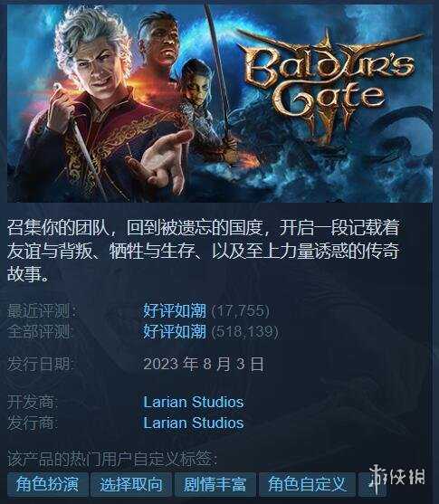
Task: Open all reviews 好评如潮 link
Action: pos(175,331)
